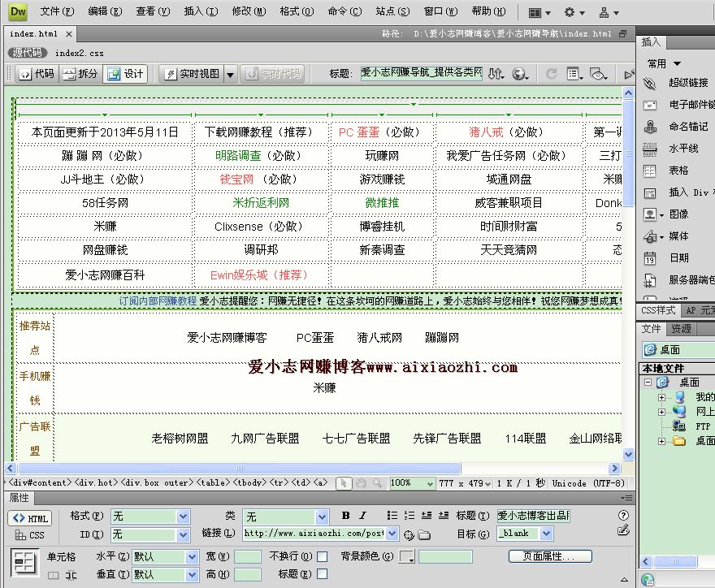Expand the 常用 category dropdown
The image size is (715, 588).
tap(677, 63)
